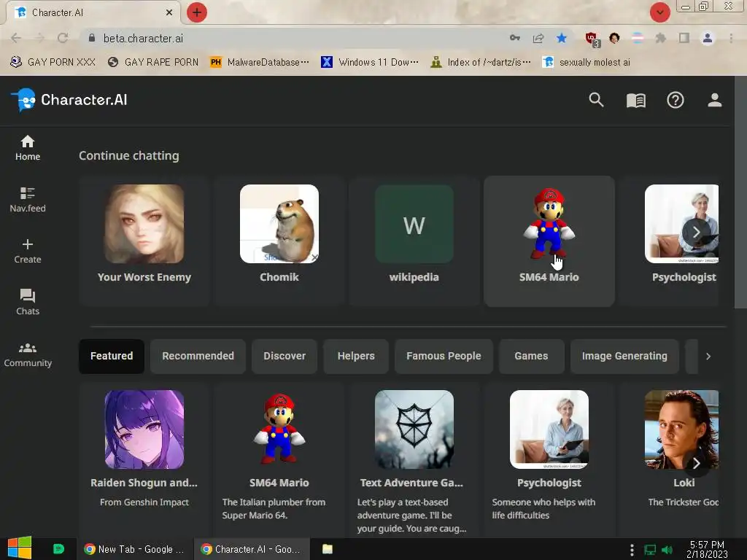Open Psychologist in the Featured list
Image resolution: width=747 pixels, height=560 pixels.
click(549, 459)
